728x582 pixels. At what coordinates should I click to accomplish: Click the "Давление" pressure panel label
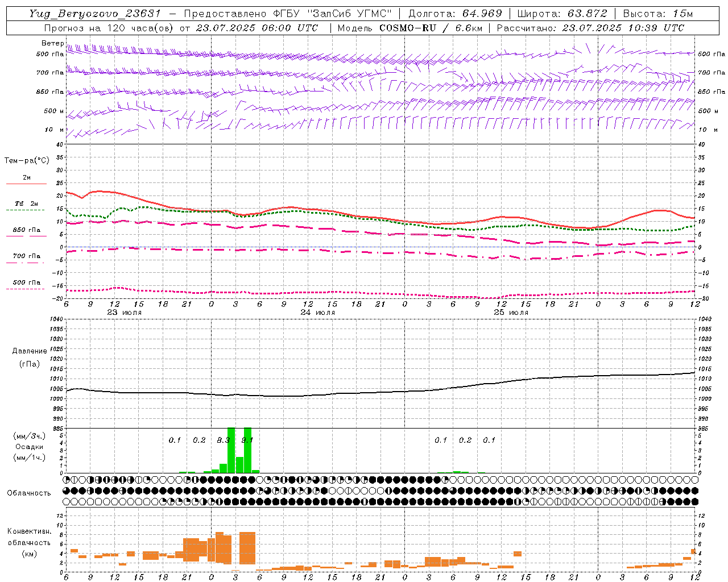30,351
